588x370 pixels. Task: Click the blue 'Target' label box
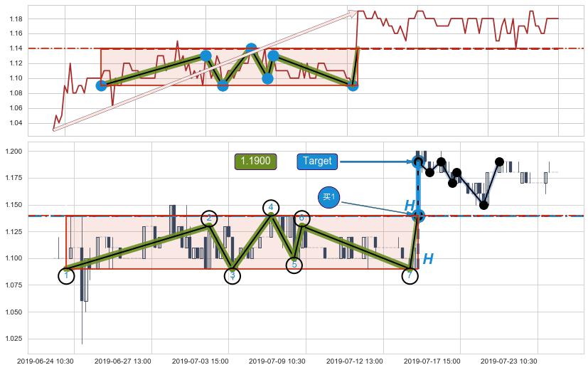pyautogui.click(x=316, y=162)
